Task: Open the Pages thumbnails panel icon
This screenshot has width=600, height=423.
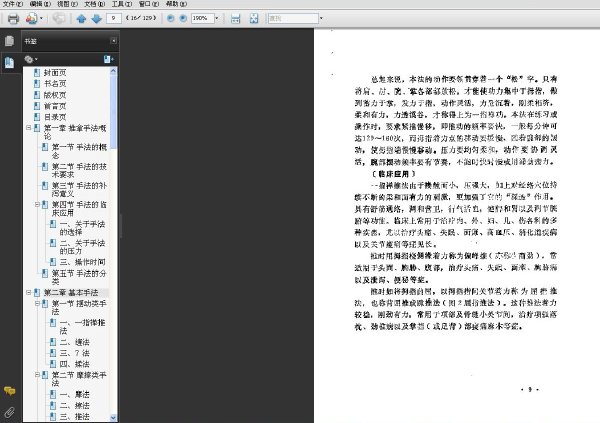Action: click(10, 41)
